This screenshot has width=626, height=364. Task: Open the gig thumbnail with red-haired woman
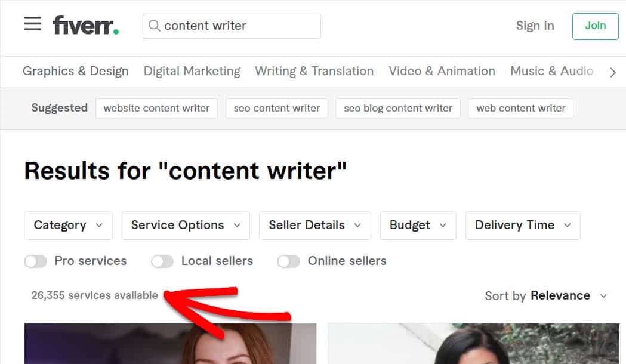click(170, 344)
